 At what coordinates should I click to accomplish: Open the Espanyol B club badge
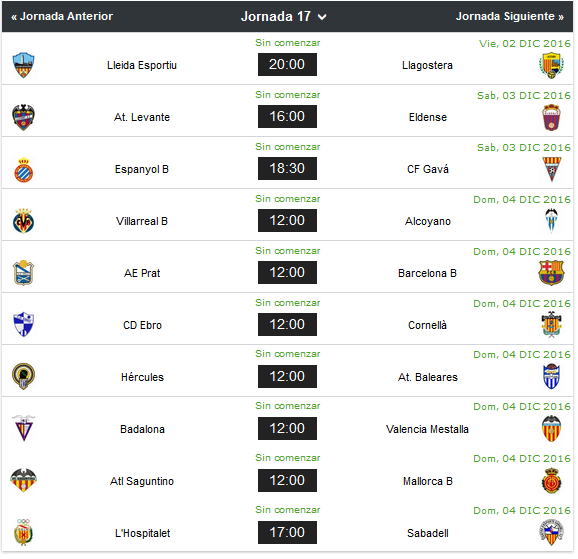(24, 170)
